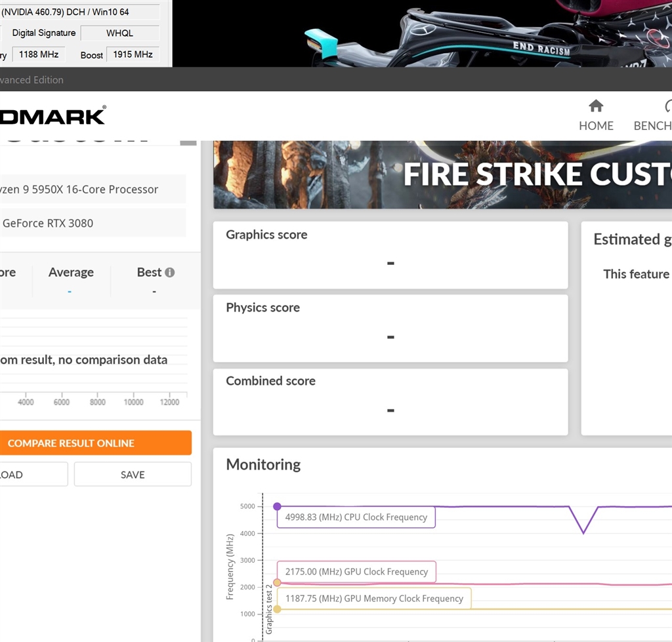Select the 1187.75 MHz GPU Memory label
Screen dimensions: 672x642
coord(374,599)
